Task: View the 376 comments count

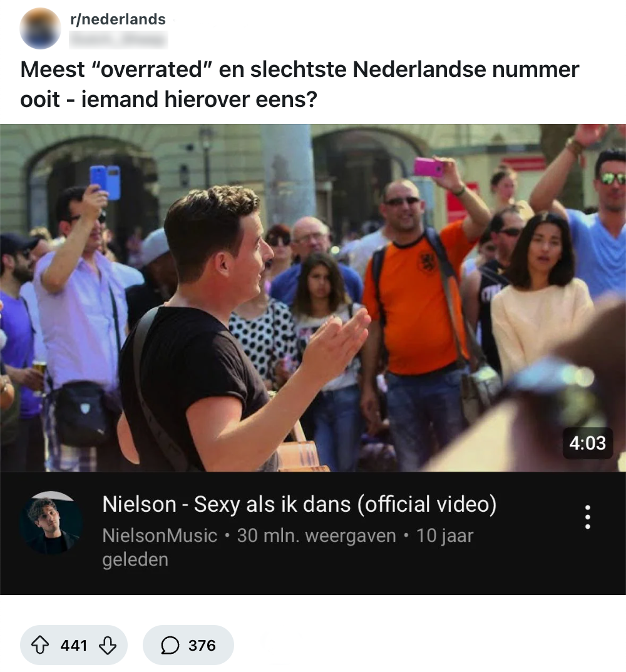Action: click(202, 646)
